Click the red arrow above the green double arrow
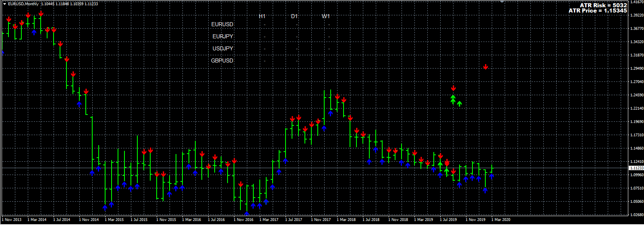The width and height of the screenshot is (644, 225). click(x=453, y=88)
